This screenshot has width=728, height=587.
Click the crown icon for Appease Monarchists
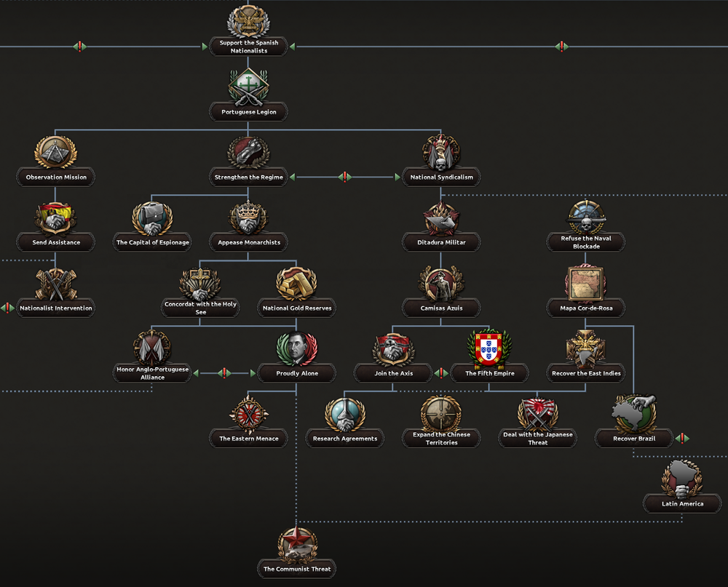[x=248, y=217]
